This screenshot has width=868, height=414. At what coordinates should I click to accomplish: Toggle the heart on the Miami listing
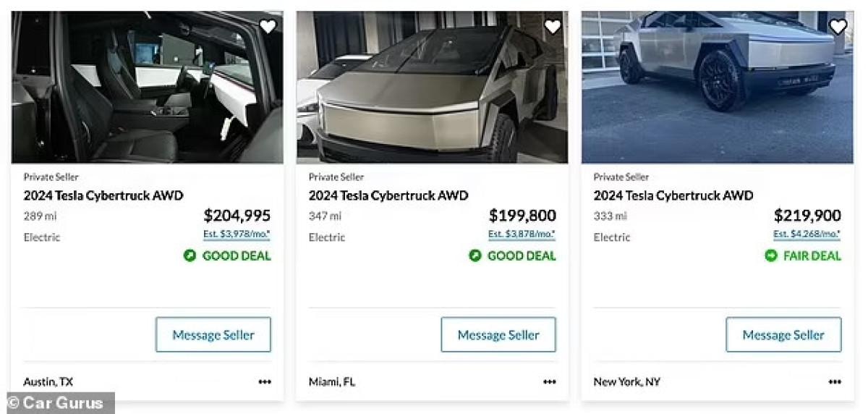point(553,27)
